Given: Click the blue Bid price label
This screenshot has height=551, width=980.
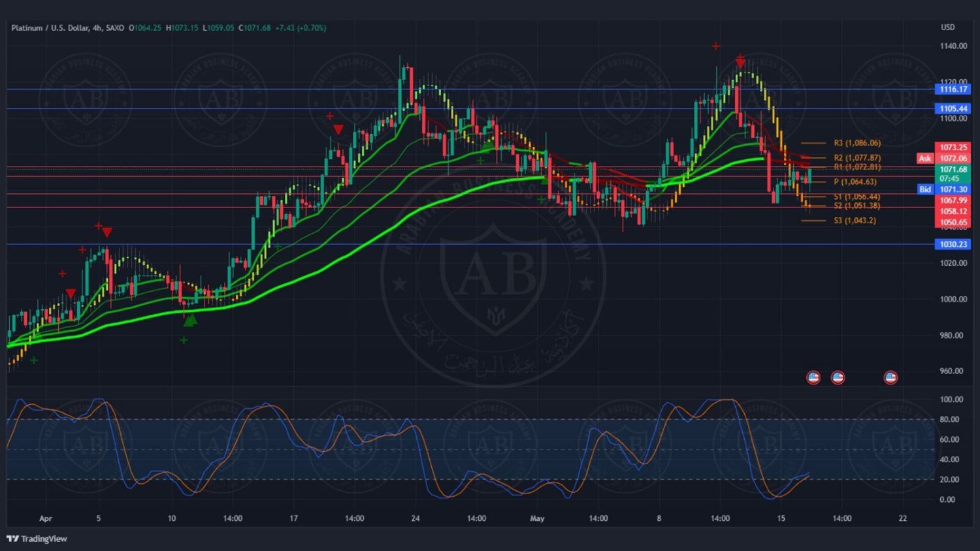Looking at the screenshot, I should tap(924, 189).
